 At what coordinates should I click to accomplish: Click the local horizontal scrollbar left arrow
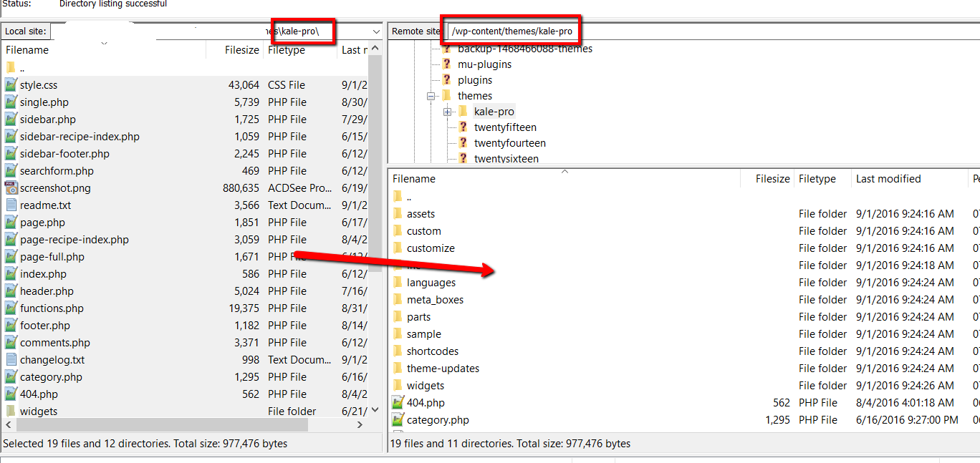pos(9,425)
